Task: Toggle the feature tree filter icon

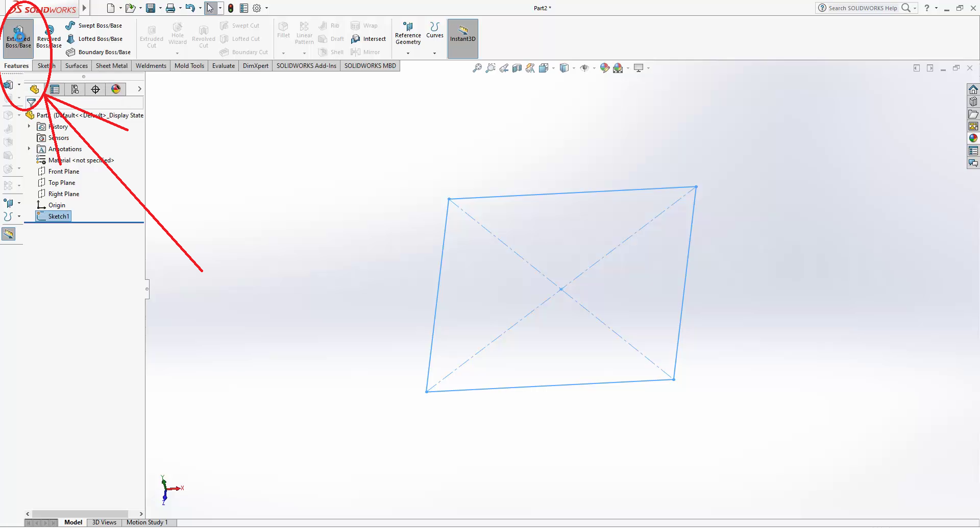Action: click(x=32, y=103)
